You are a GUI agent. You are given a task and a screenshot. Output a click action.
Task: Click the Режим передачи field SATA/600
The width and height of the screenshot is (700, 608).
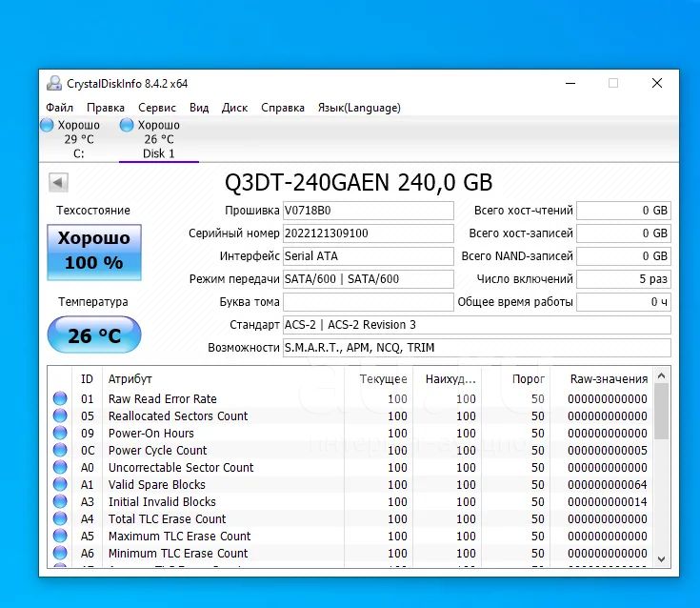(369, 279)
